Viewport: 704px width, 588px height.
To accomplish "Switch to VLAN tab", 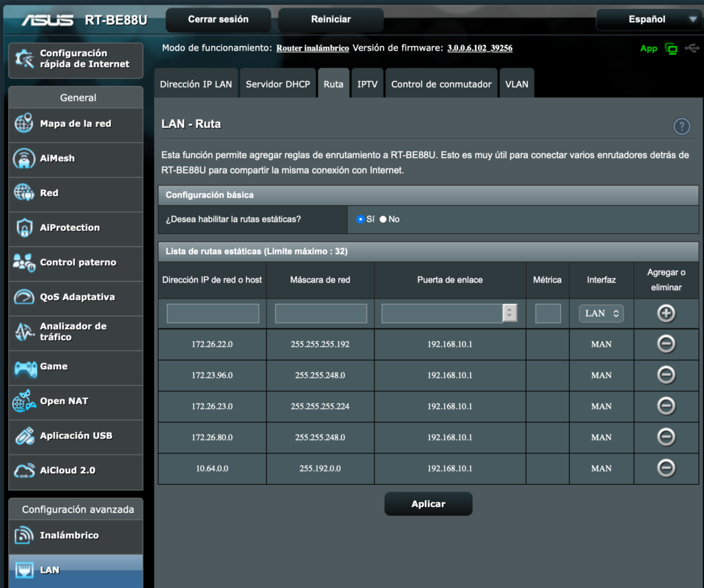I will pyautogui.click(x=517, y=84).
